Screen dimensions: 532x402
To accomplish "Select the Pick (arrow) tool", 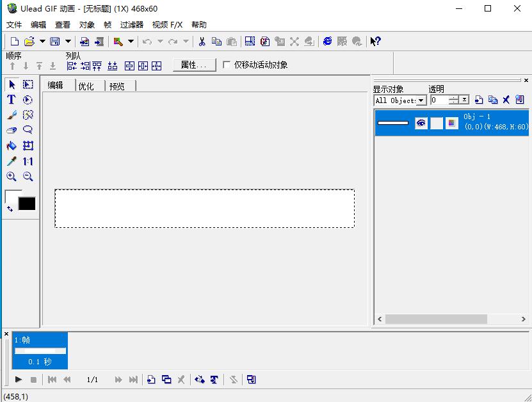I will tap(12, 84).
